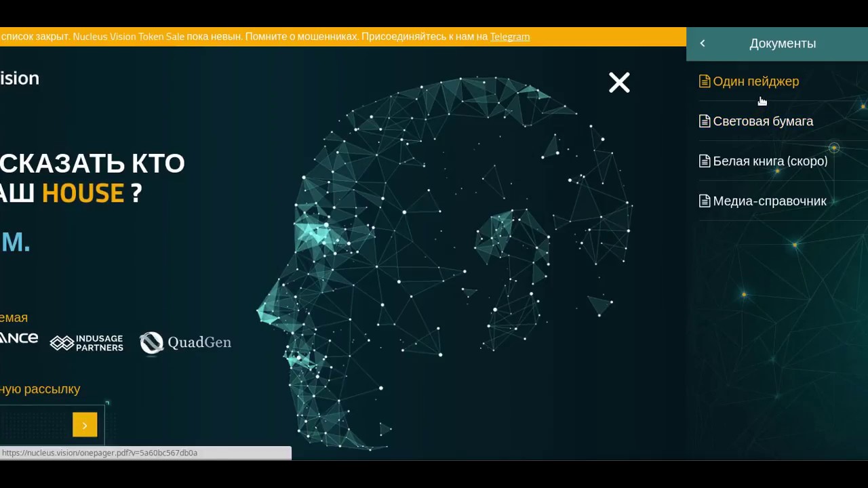
Task: Submit newsletter with the yellow arrow button
Action: click(x=85, y=425)
